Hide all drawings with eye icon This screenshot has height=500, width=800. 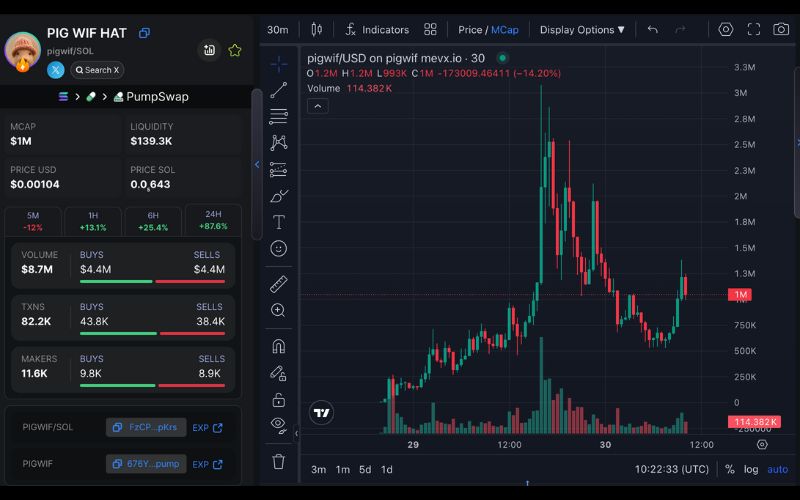(279, 425)
